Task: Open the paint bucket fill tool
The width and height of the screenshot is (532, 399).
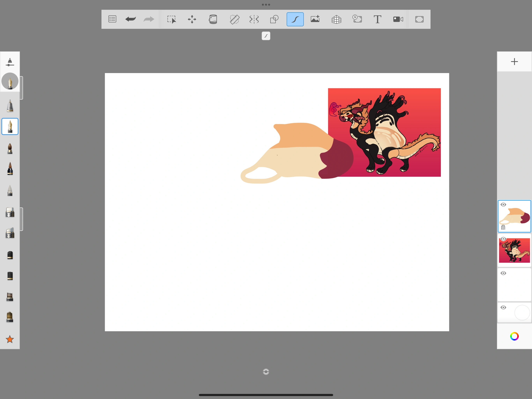Action: click(213, 19)
